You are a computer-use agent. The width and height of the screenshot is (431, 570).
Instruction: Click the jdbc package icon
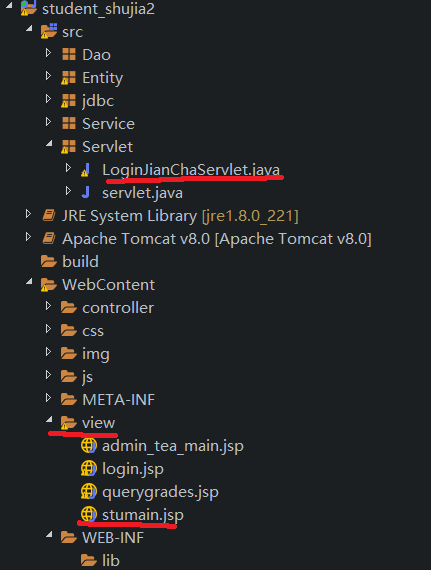pos(68,101)
